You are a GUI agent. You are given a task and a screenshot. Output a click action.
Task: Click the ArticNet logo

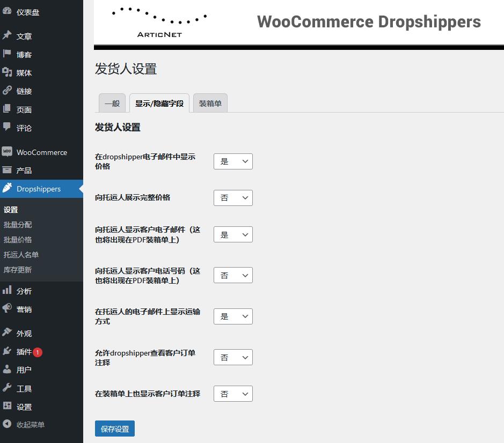[159, 23]
